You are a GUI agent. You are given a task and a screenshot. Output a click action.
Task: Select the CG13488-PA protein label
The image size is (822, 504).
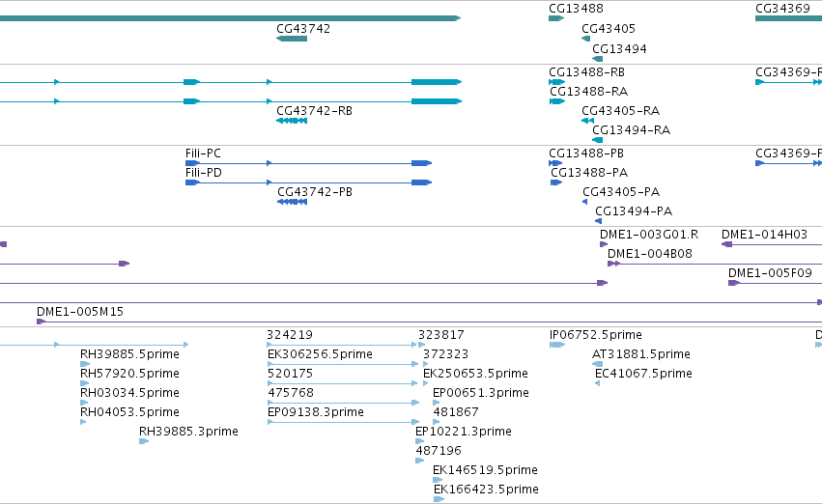tap(589, 173)
